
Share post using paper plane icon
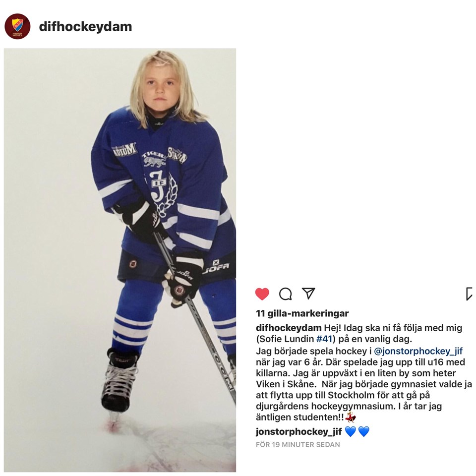point(308,293)
